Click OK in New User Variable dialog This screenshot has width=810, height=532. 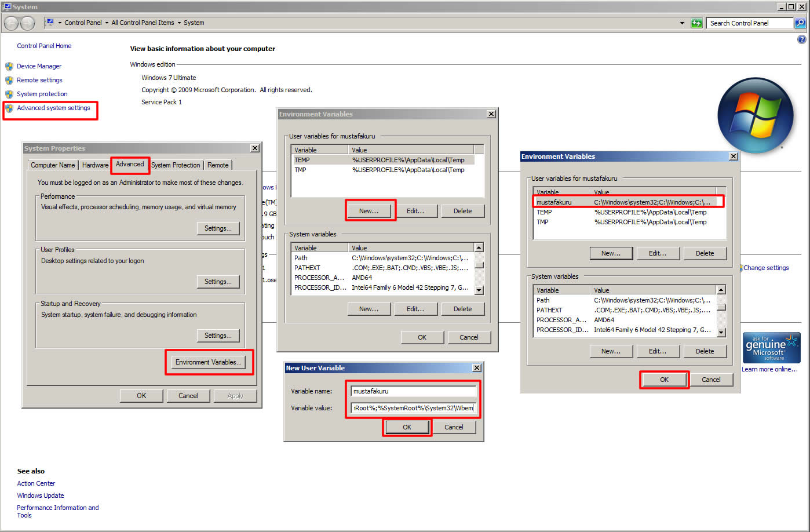click(407, 427)
